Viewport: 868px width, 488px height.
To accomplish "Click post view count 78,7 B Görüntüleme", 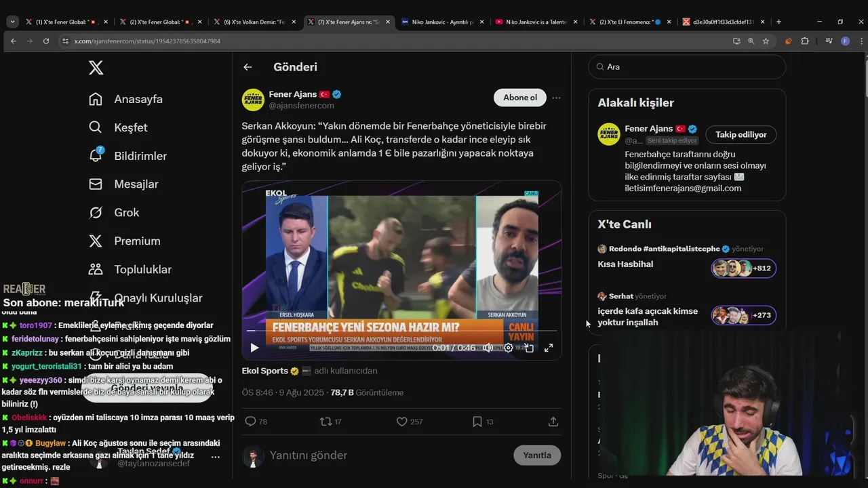I will 367,393.
